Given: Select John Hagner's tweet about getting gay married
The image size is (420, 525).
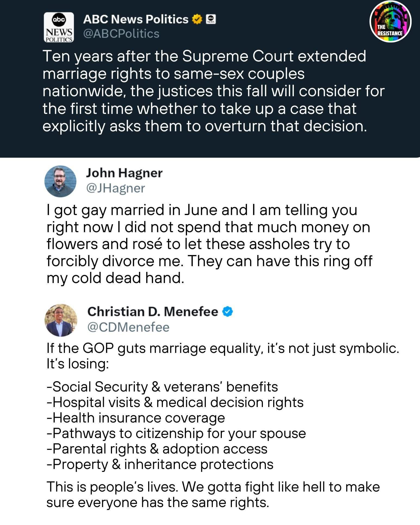Looking at the screenshot, I should tap(209, 244).
